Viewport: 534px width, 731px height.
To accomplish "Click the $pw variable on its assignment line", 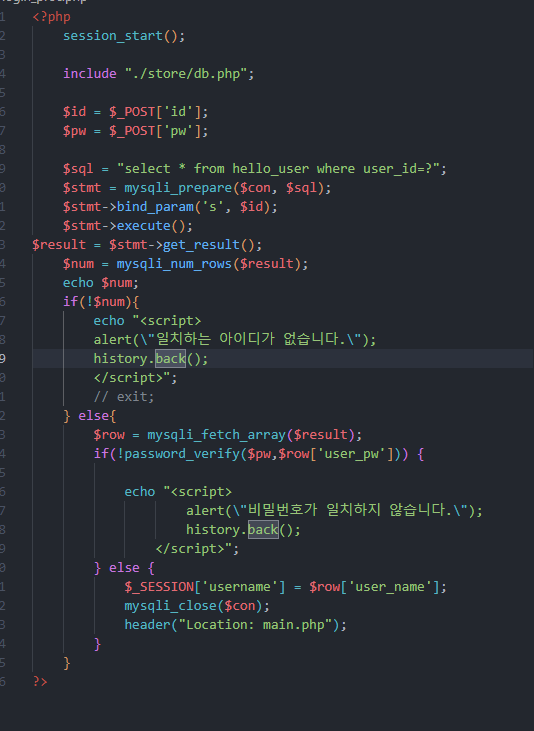I will tap(75, 131).
